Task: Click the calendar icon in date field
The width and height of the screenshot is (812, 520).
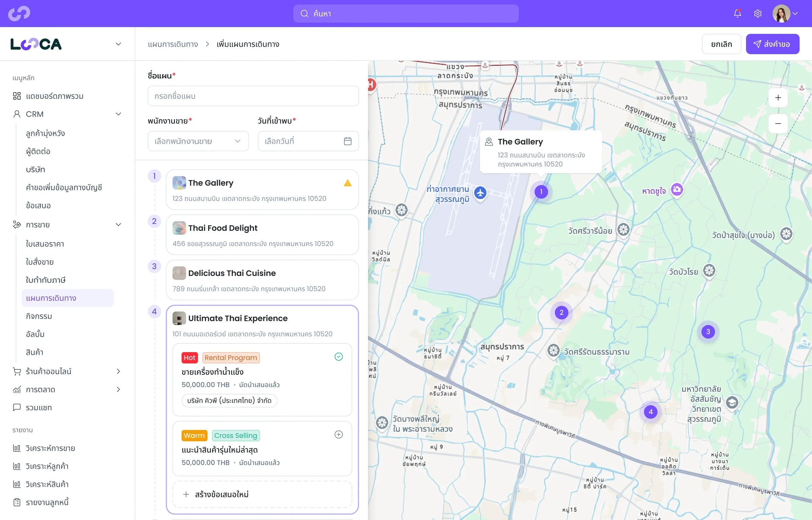Action: tap(347, 141)
